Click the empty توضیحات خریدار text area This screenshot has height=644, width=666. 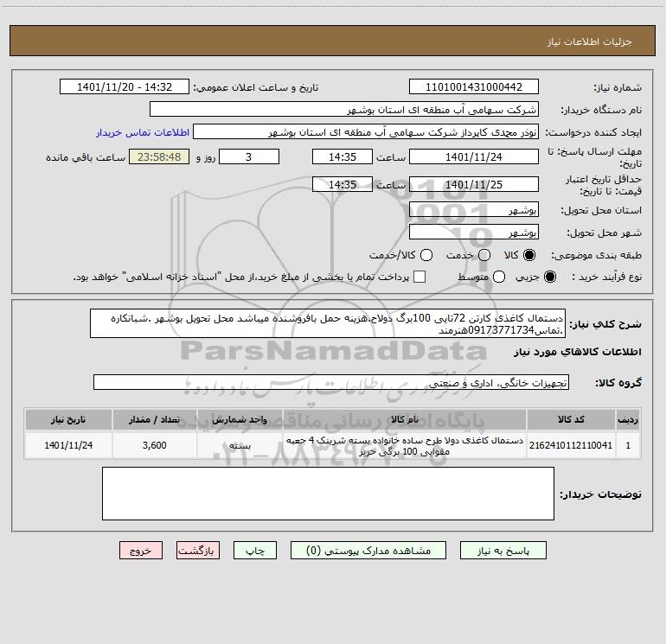coord(328,494)
